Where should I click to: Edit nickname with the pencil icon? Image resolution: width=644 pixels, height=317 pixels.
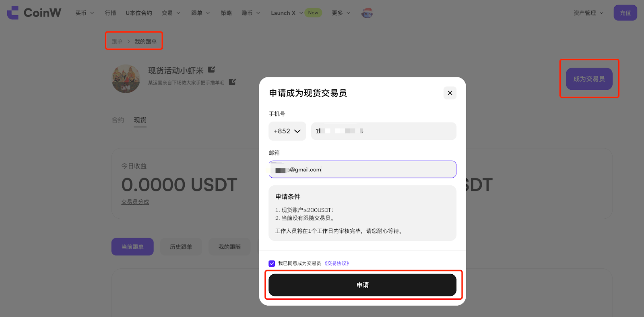tap(212, 70)
